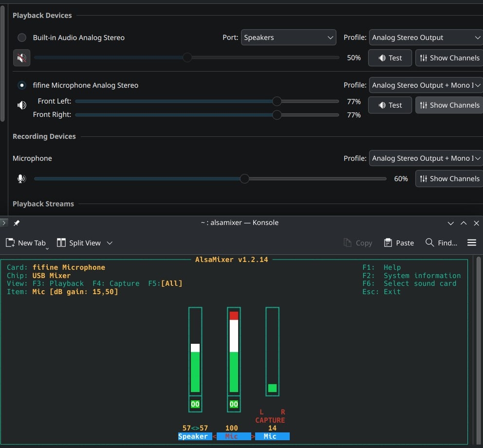The height and width of the screenshot is (448, 483).
Task: Mute the fifine Microphone playback speaker icon
Action: (x=21, y=105)
